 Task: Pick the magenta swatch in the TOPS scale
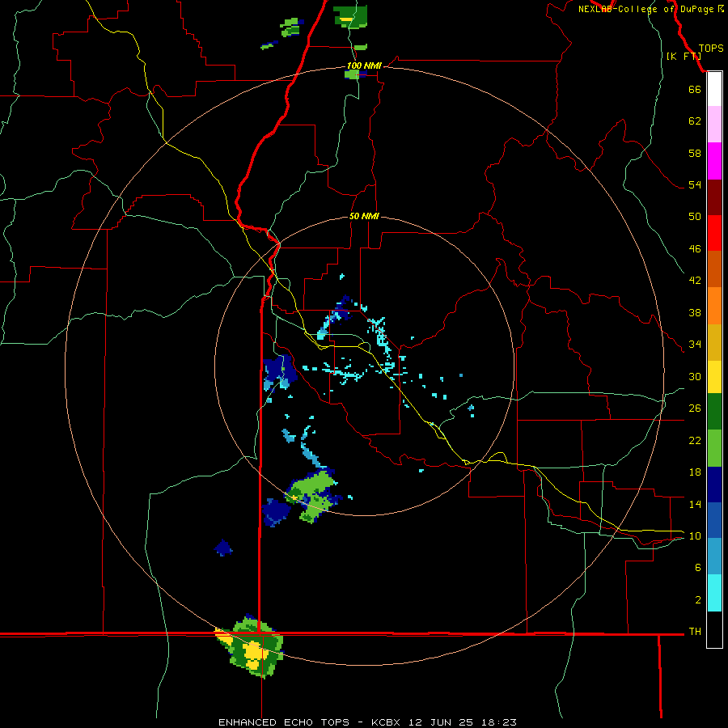[x=714, y=161]
